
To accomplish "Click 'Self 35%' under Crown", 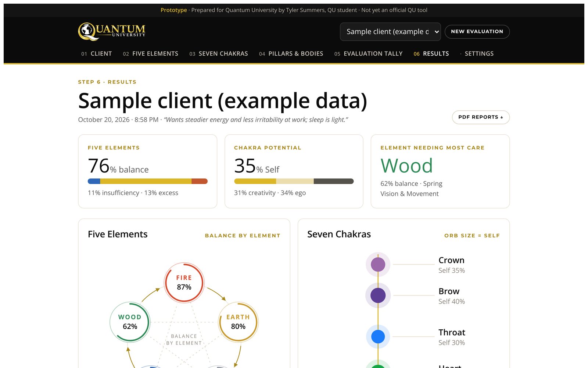I will [x=452, y=270].
